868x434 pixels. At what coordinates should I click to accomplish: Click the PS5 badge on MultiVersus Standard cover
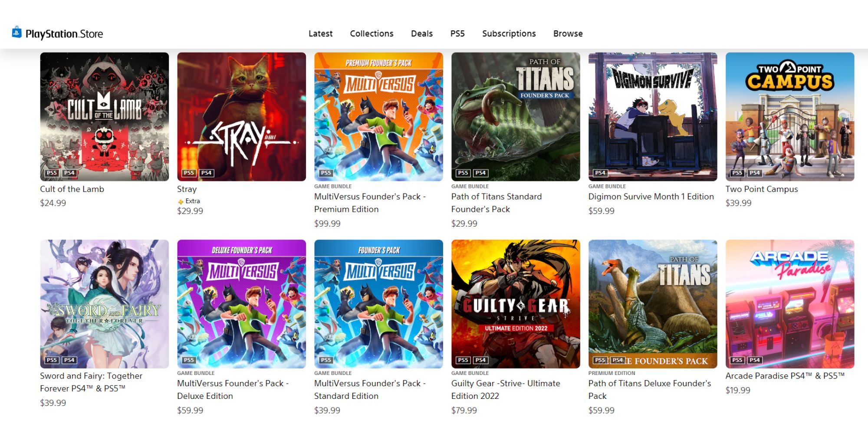click(326, 360)
